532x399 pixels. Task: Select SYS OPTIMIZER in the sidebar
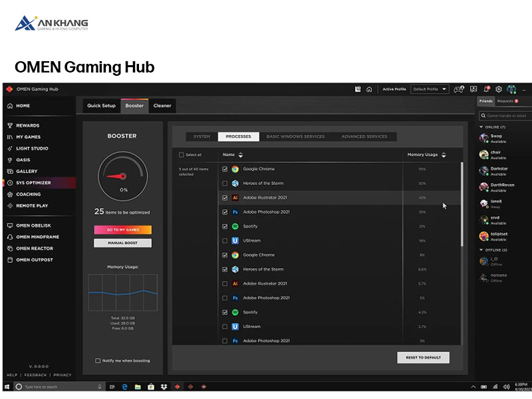point(39,183)
